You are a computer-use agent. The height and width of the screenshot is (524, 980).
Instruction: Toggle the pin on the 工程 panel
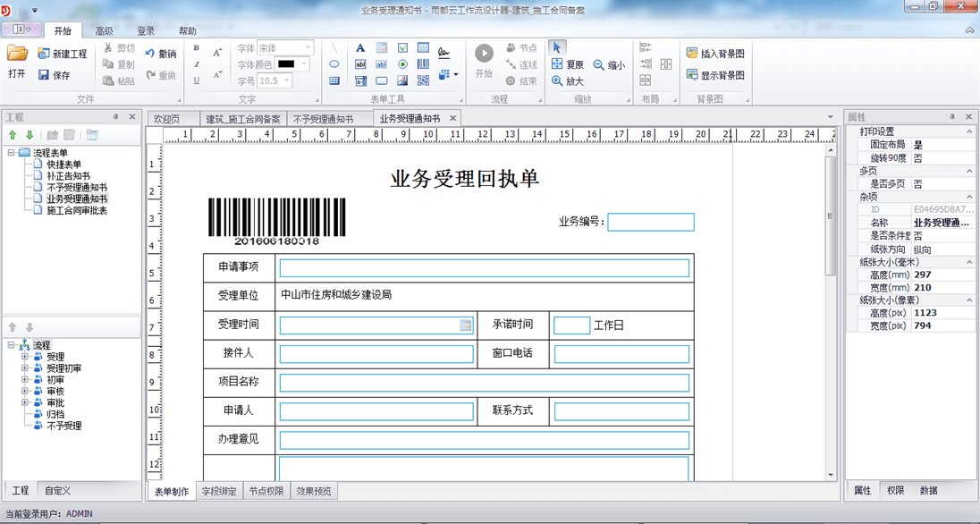(x=115, y=117)
